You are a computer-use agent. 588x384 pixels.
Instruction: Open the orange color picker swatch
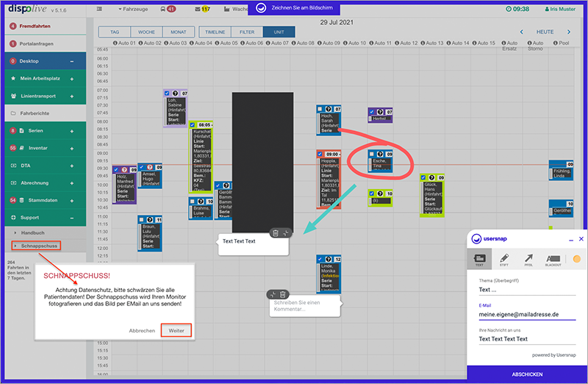(576, 259)
